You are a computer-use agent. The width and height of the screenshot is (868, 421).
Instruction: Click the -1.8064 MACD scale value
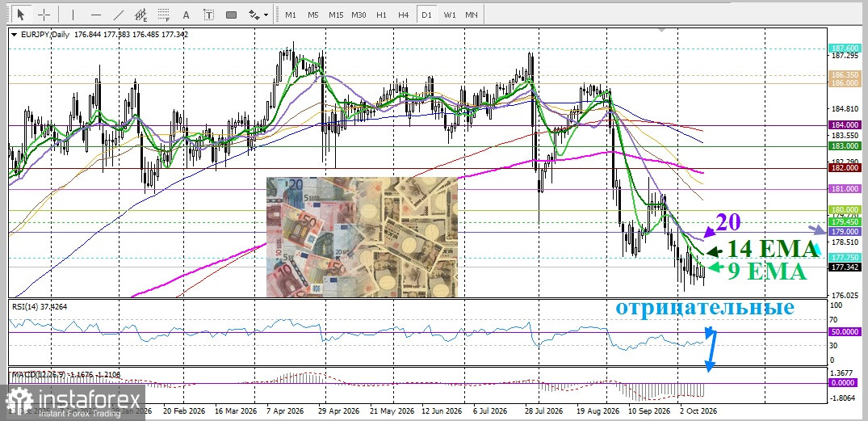tap(842, 398)
